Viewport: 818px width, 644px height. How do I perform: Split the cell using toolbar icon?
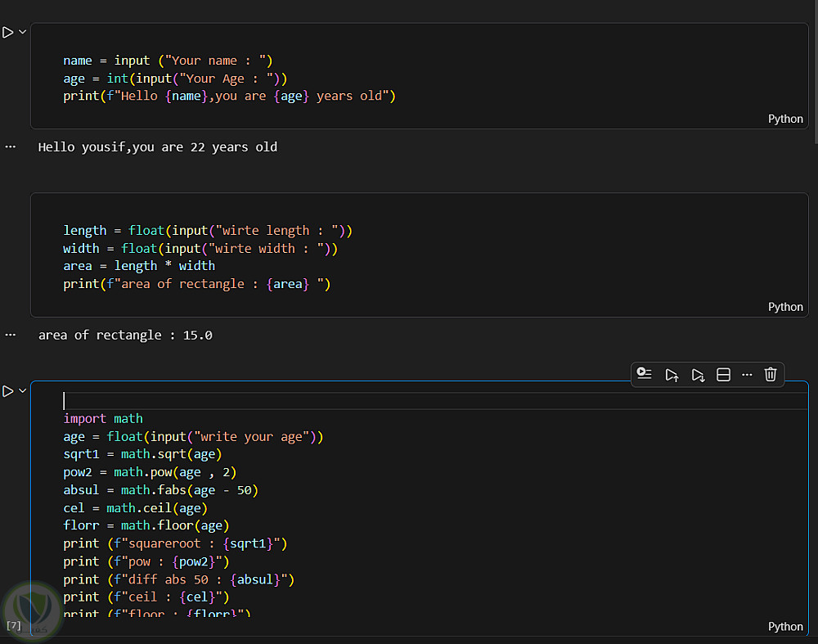click(x=723, y=375)
